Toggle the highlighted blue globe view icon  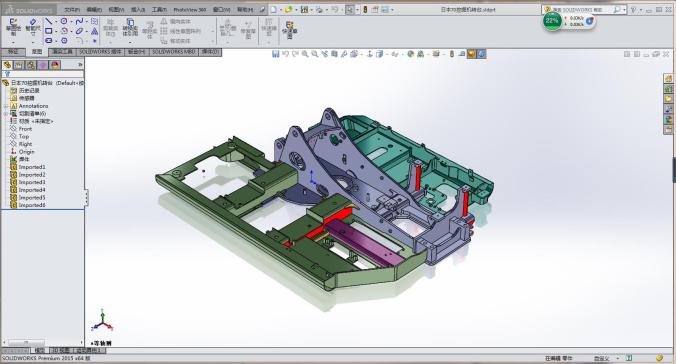pyautogui.click(x=482, y=54)
